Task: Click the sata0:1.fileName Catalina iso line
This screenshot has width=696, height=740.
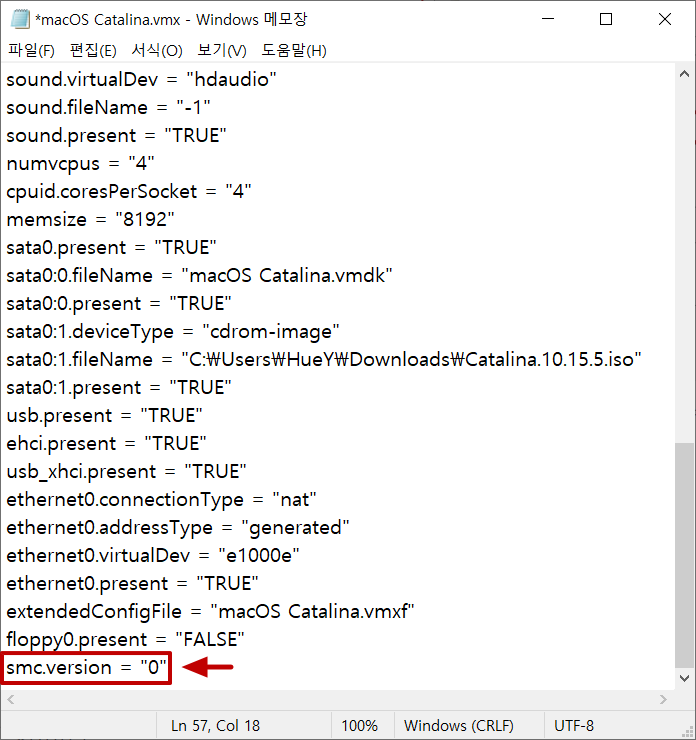Action: click(324, 360)
